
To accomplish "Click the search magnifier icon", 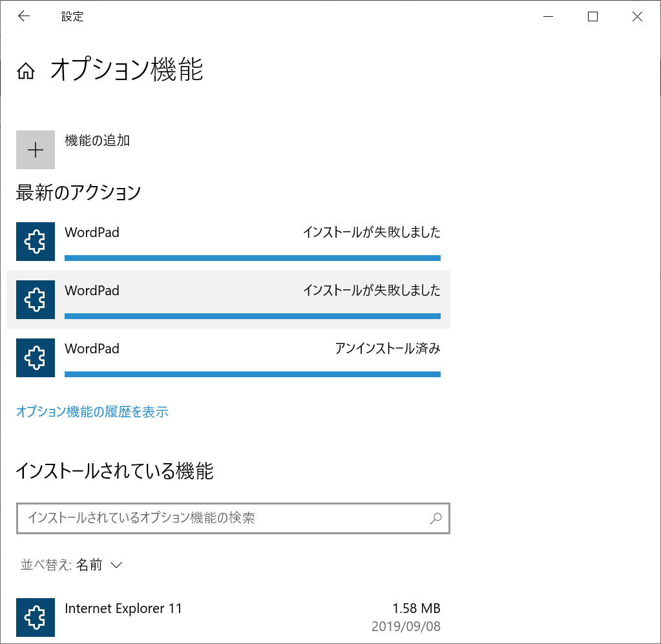I will [436, 518].
